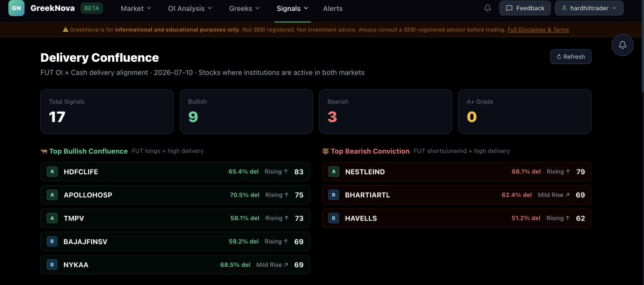Click the Mild Rise label for NYKAA

point(272,265)
